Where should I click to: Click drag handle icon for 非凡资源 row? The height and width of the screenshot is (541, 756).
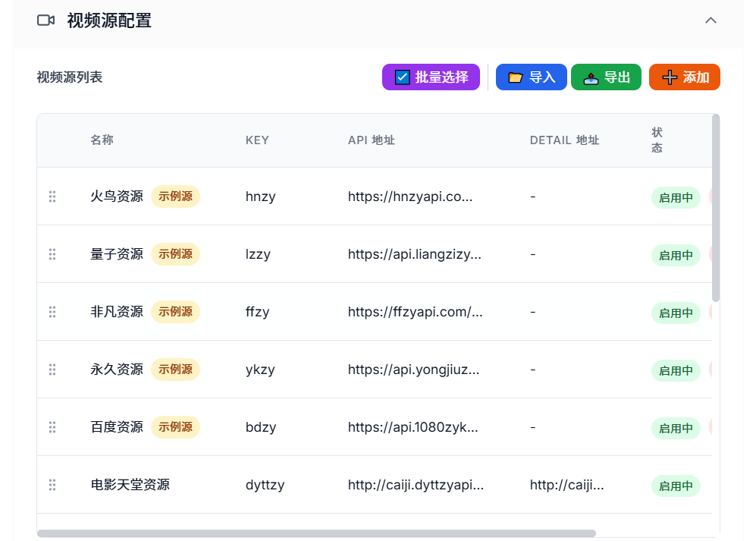point(52,312)
